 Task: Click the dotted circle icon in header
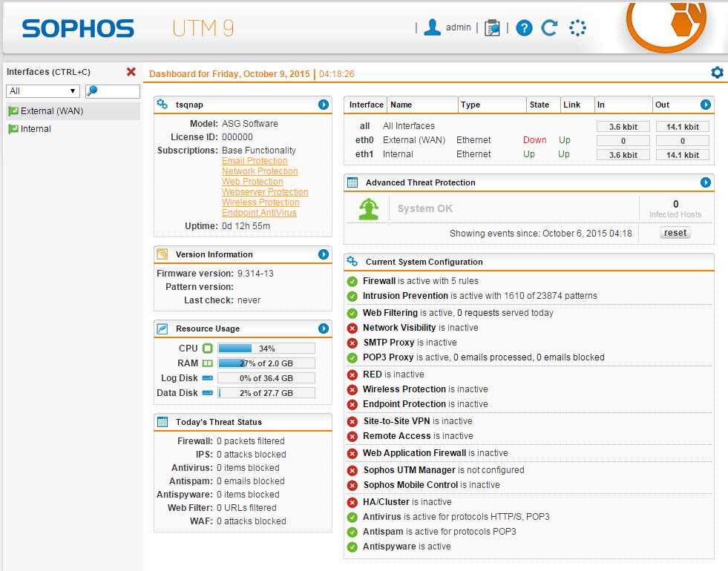point(577,28)
